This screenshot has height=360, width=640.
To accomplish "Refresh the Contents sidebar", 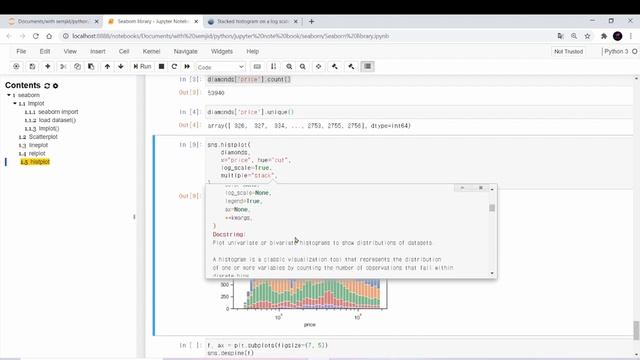I will (x=47, y=86).
